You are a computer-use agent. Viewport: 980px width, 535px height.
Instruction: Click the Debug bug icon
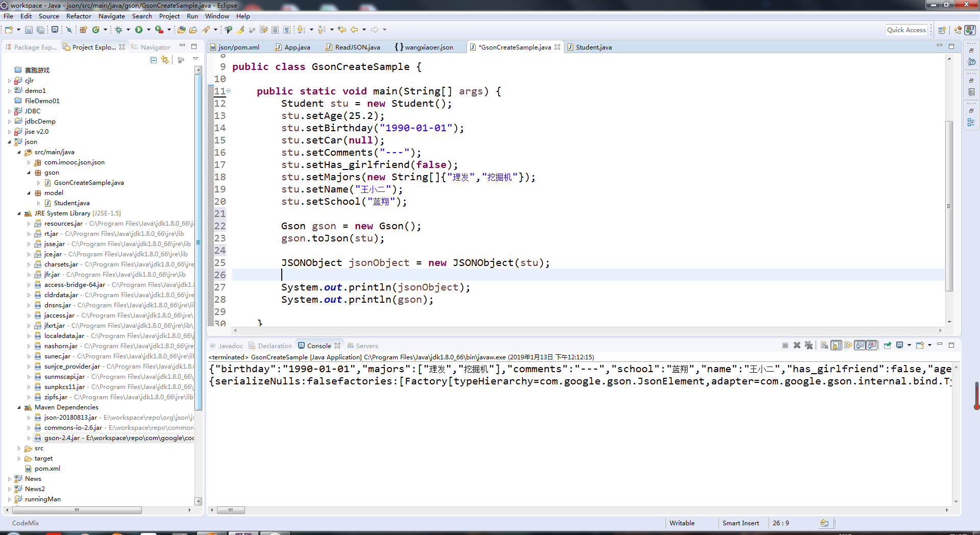118,30
